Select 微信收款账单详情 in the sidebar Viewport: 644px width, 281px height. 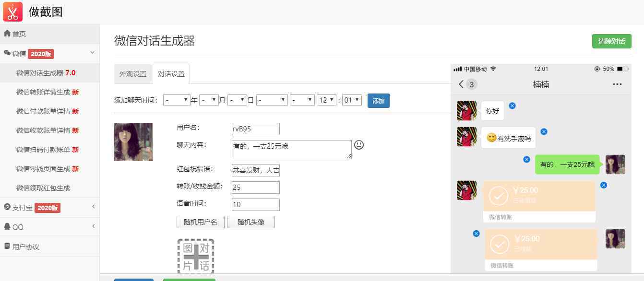[x=50, y=130]
